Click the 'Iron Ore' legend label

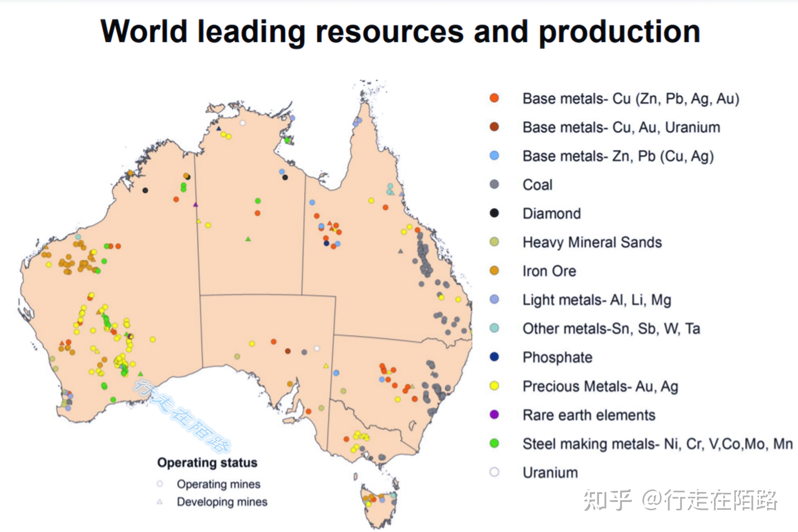pos(549,271)
